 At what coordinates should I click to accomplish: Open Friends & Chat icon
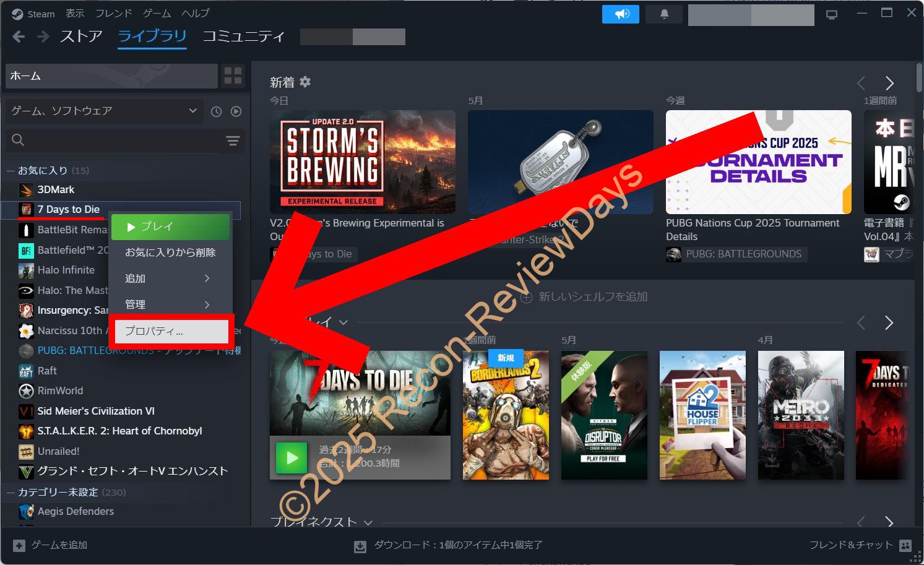click(905, 545)
